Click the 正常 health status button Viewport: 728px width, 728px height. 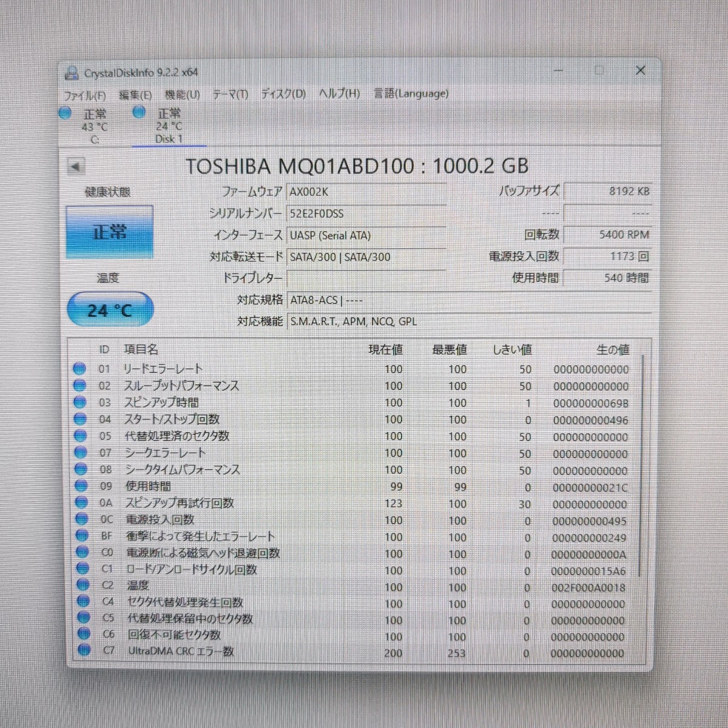tap(110, 232)
